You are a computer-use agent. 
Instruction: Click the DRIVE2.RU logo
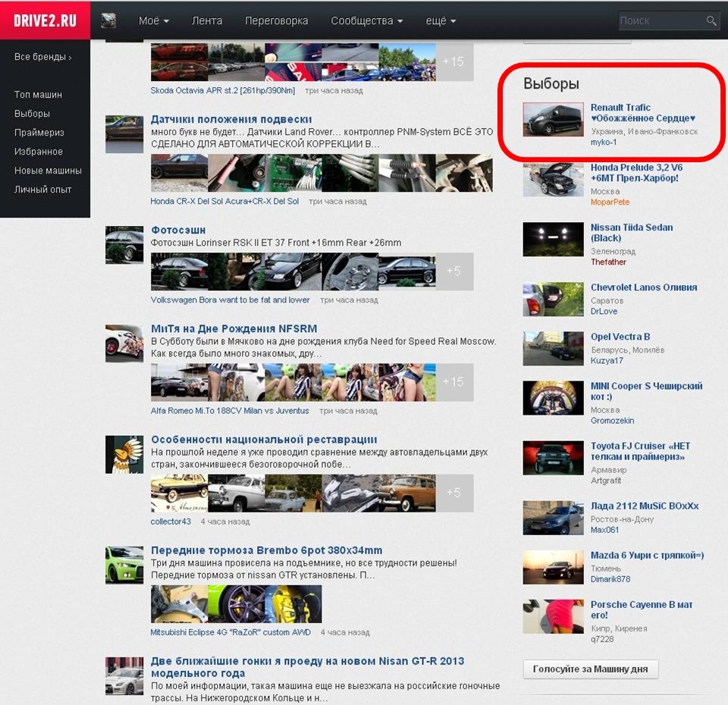tap(45, 21)
